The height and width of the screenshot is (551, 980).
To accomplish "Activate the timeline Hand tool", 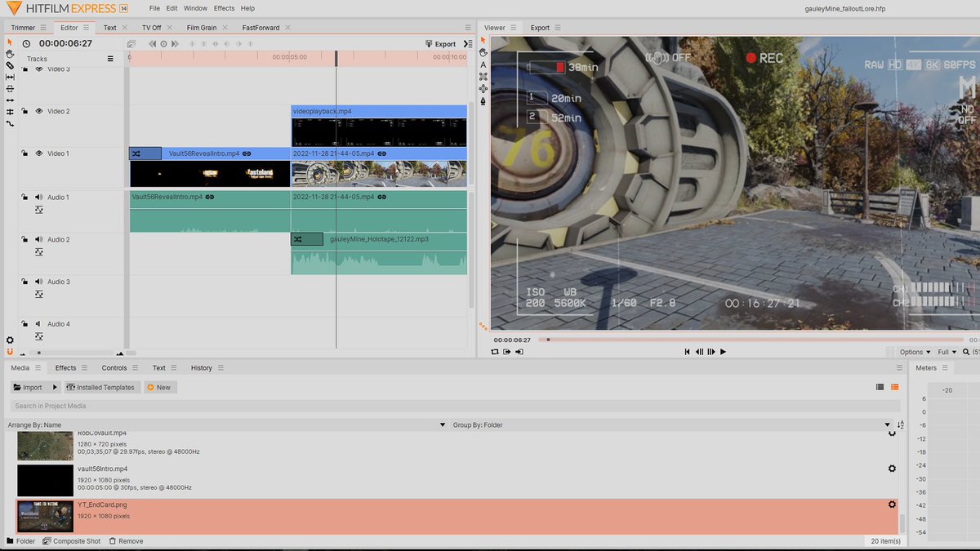I will point(10,54).
